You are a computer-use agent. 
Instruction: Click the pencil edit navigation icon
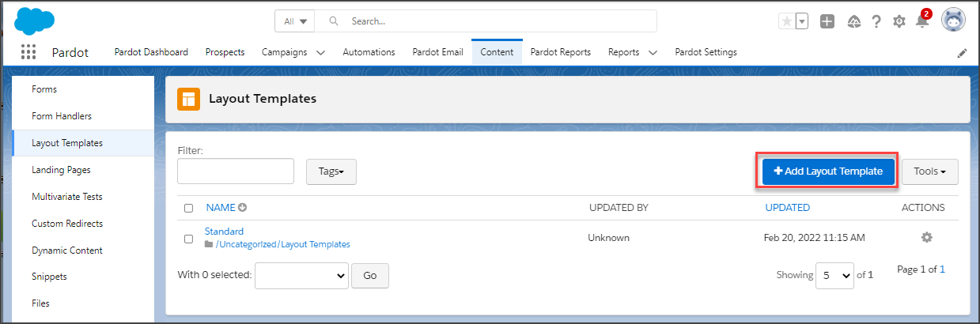(x=962, y=53)
